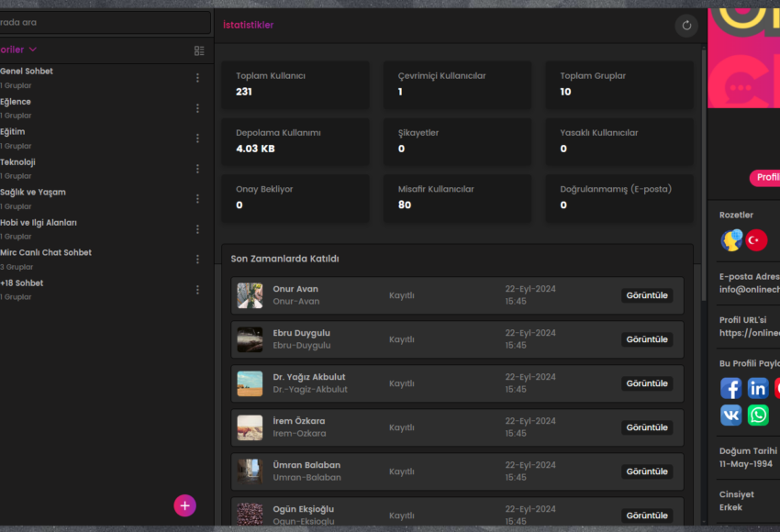This screenshot has height=532, width=780.
Task: Open options menu for Eğitim
Action: click(197, 139)
